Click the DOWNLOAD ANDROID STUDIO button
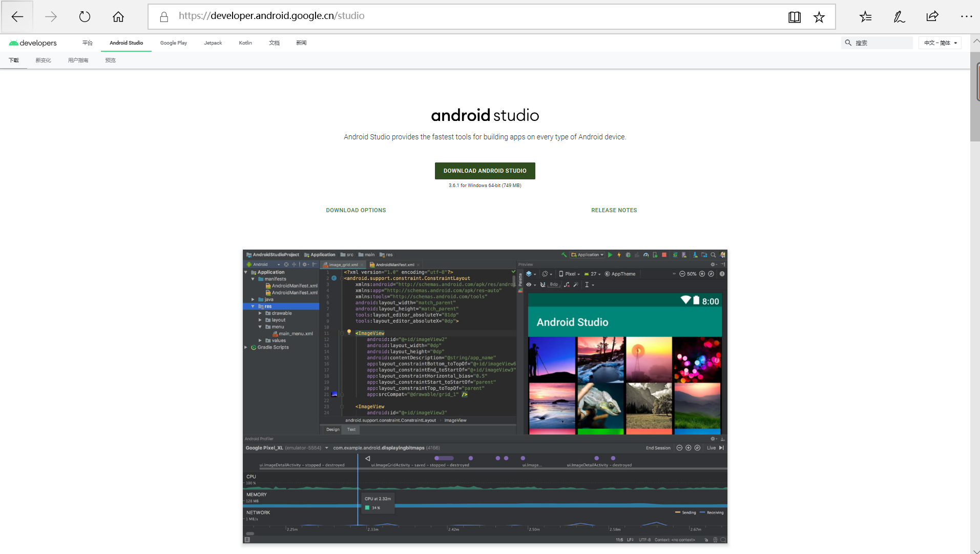The width and height of the screenshot is (980, 554). (485, 171)
